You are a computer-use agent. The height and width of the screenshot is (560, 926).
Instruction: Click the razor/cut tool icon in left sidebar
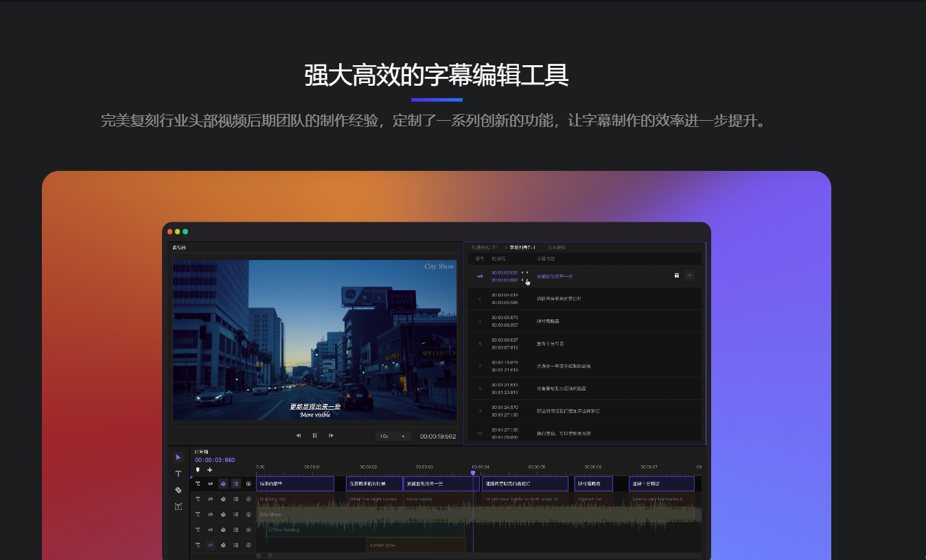coord(178,490)
